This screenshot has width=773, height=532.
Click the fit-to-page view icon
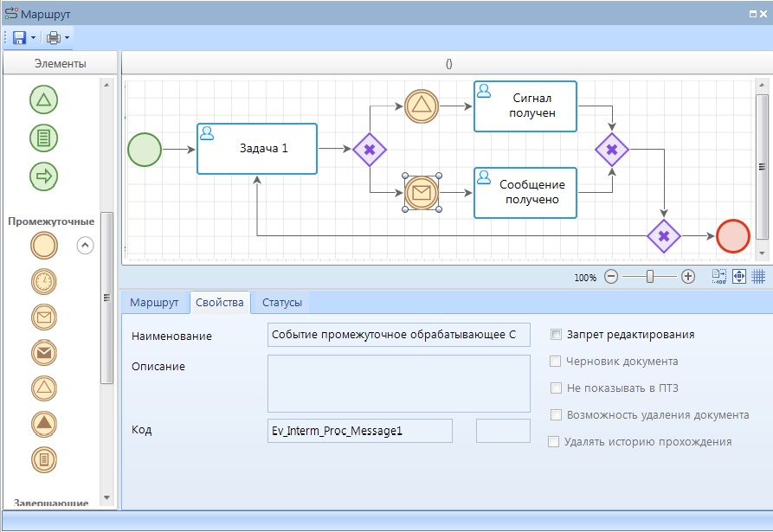(x=739, y=277)
